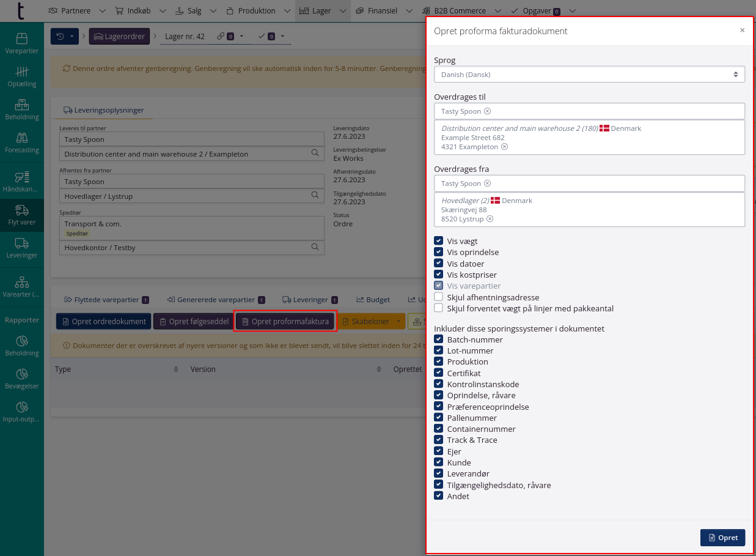Viewport: 756px width, 556px height.
Task: Open the Bevægelser report icon
Action: (22, 378)
